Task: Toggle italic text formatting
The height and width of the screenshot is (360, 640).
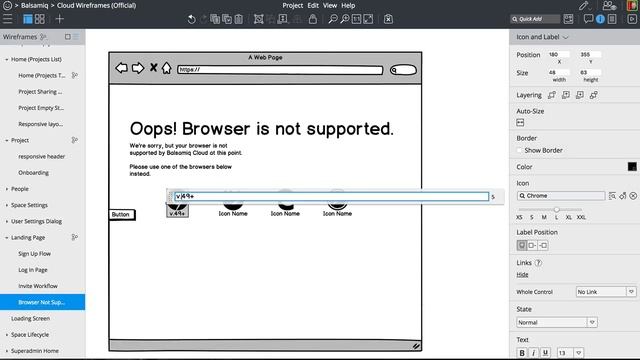Action: pos(533,353)
